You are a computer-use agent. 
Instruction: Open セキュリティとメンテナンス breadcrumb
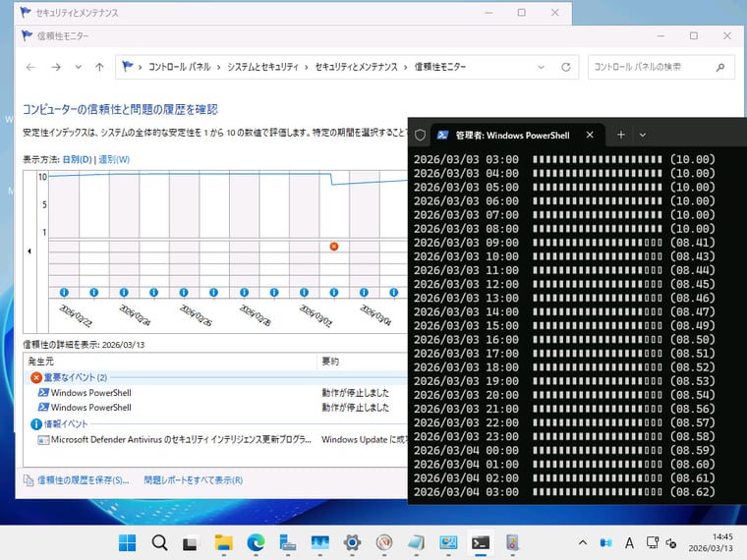click(x=357, y=67)
